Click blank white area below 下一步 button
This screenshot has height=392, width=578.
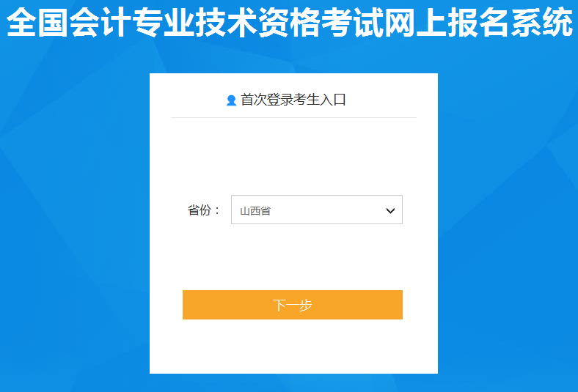click(x=294, y=346)
